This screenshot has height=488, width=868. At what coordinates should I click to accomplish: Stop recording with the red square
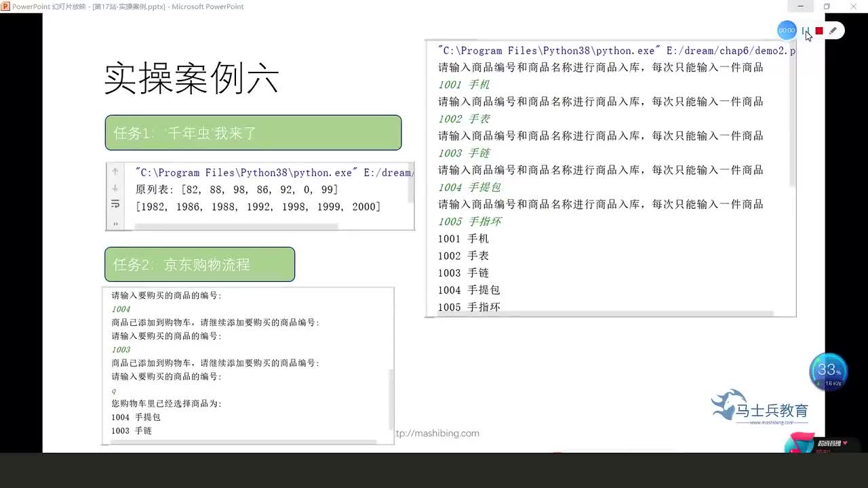point(819,30)
